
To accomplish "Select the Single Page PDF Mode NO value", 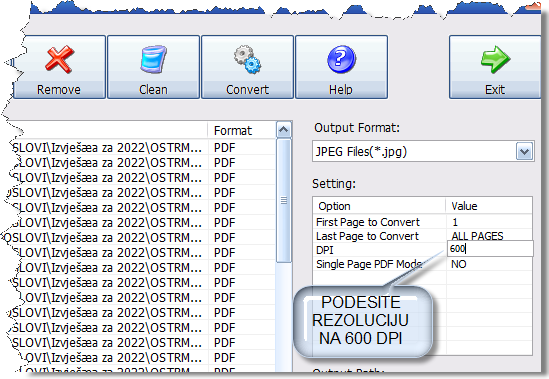I will (x=459, y=264).
